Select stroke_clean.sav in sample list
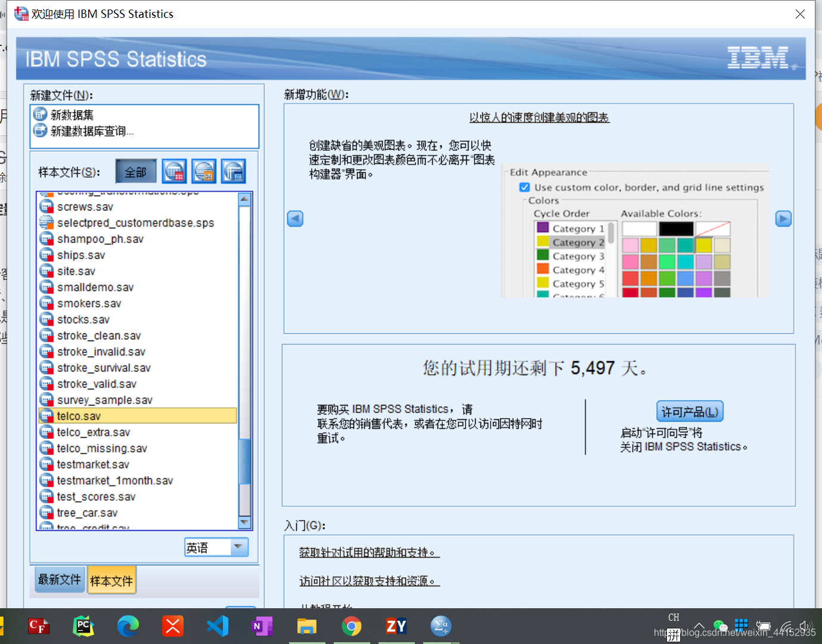Screen dimensions: 822x644 pos(138,335)
